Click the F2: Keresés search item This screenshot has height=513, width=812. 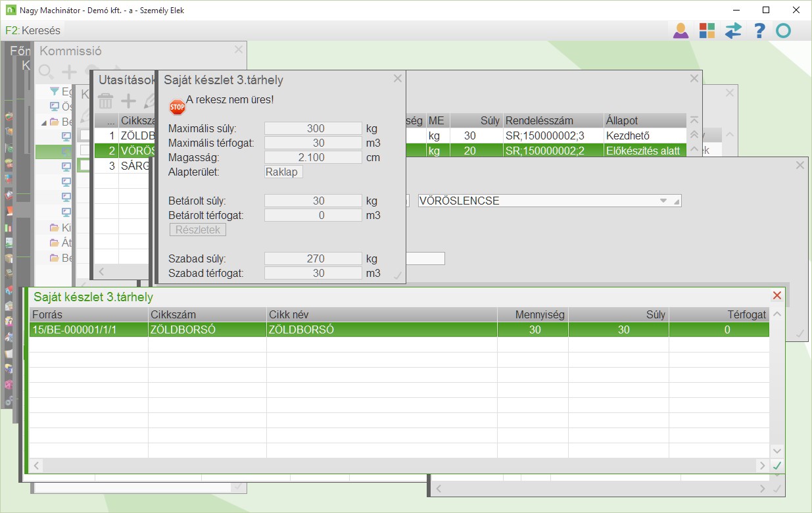click(x=33, y=30)
